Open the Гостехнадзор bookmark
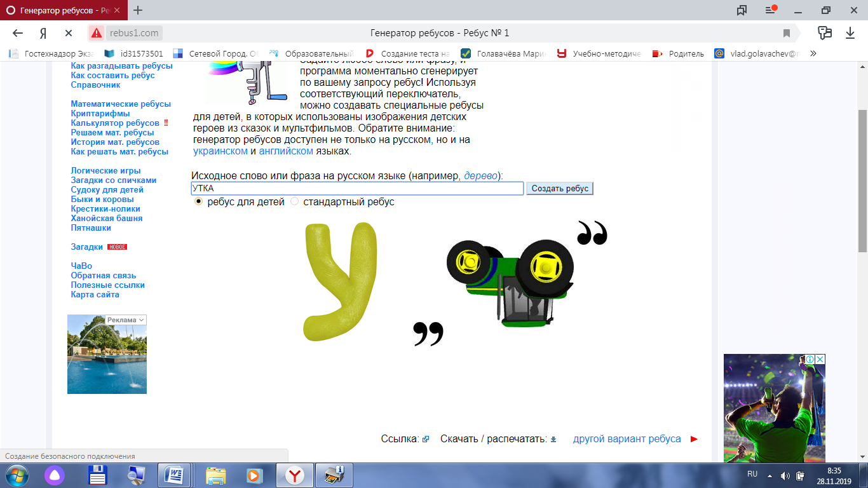The width and height of the screenshot is (868, 488). tap(51, 53)
